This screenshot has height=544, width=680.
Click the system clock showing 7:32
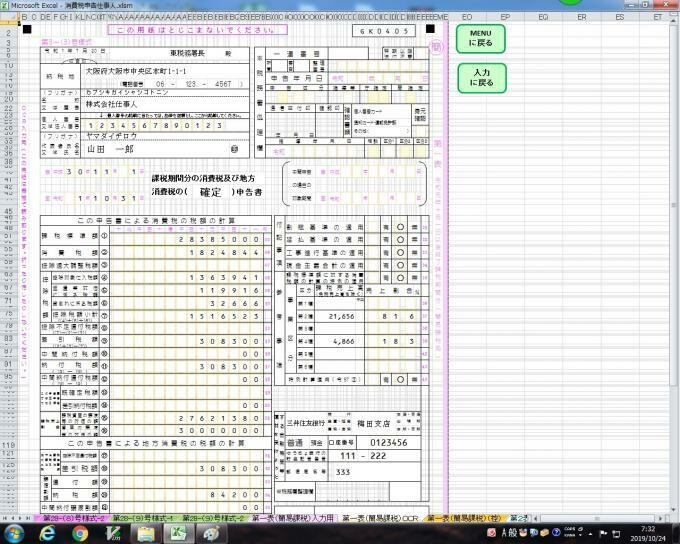pyautogui.click(x=648, y=529)
